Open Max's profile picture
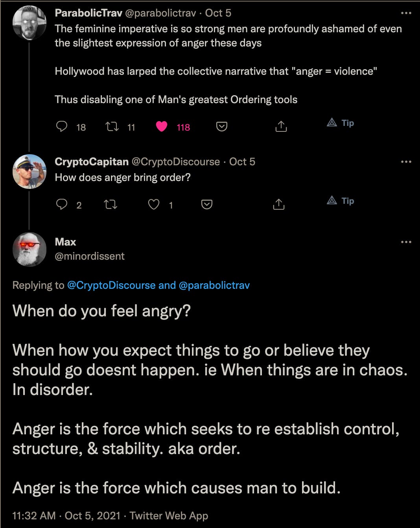 (29, 249)
